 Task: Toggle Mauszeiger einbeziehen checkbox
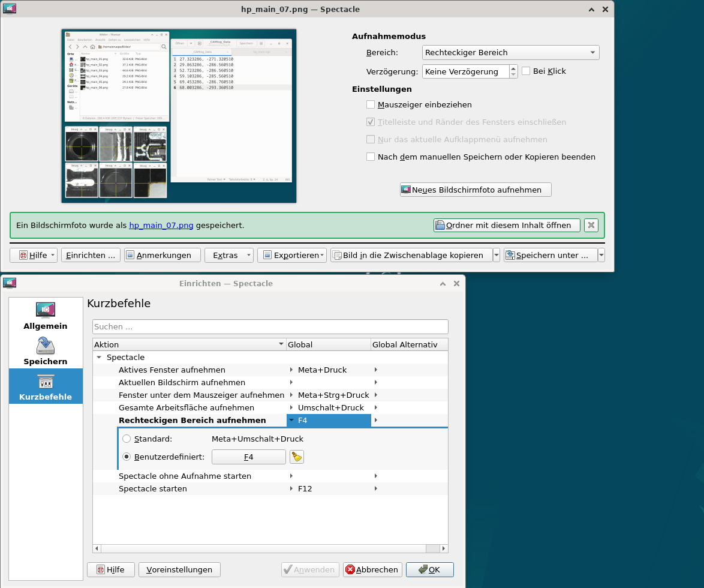(371, 104)
